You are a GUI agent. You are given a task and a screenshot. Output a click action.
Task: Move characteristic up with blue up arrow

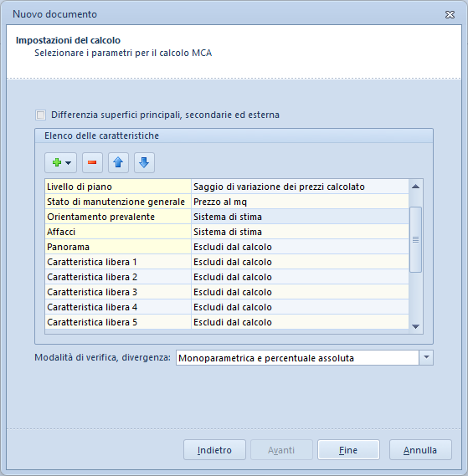pos(118,163)
